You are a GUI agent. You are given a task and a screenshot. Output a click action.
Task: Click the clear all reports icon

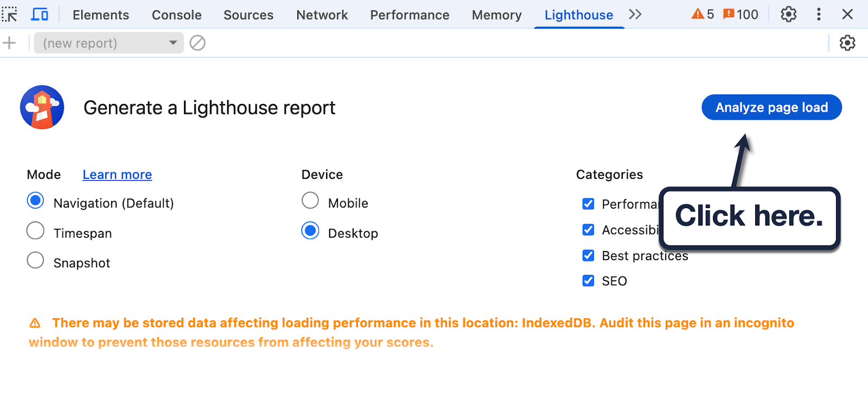point(197,43)
